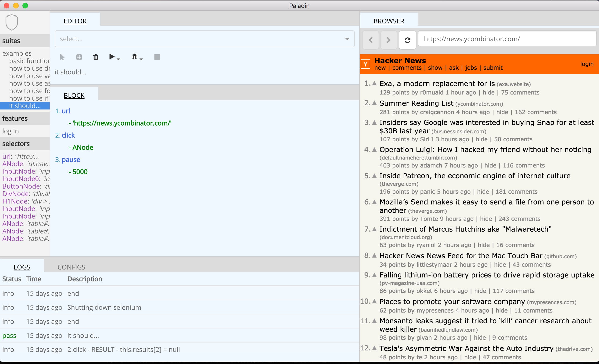Click the 'url' step in block

point(66,111)
